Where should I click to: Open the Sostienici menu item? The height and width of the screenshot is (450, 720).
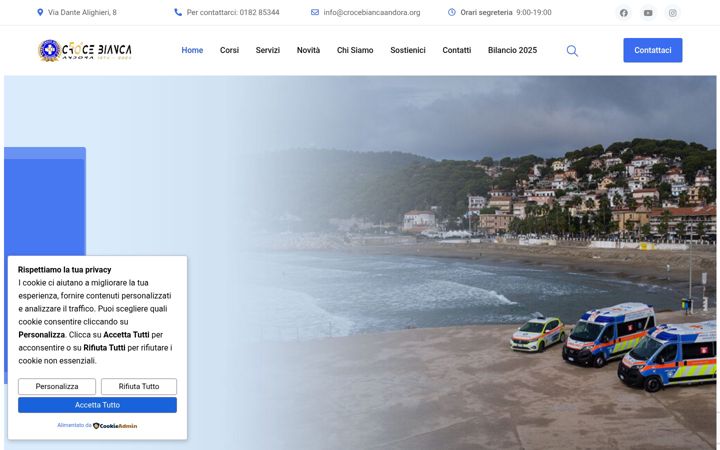coord(408,50)
